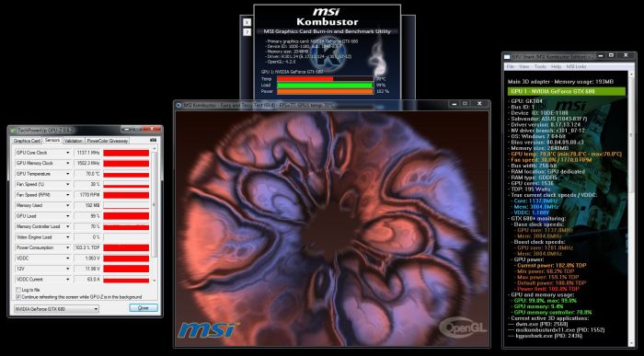Open the Video Engine Load dropdown
The height and width of the screenshot is (356, 644).
click(x=68, y=237)
